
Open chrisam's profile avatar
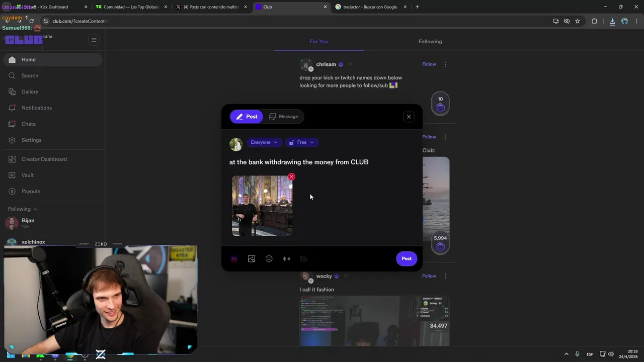(x=306, y=65)
